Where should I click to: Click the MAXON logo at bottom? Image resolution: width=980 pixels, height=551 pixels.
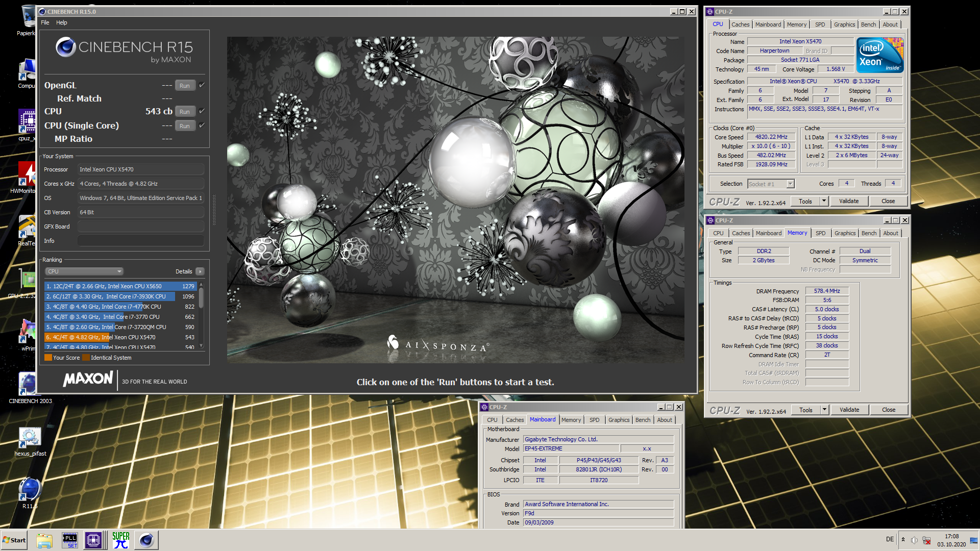click(88, 379)
